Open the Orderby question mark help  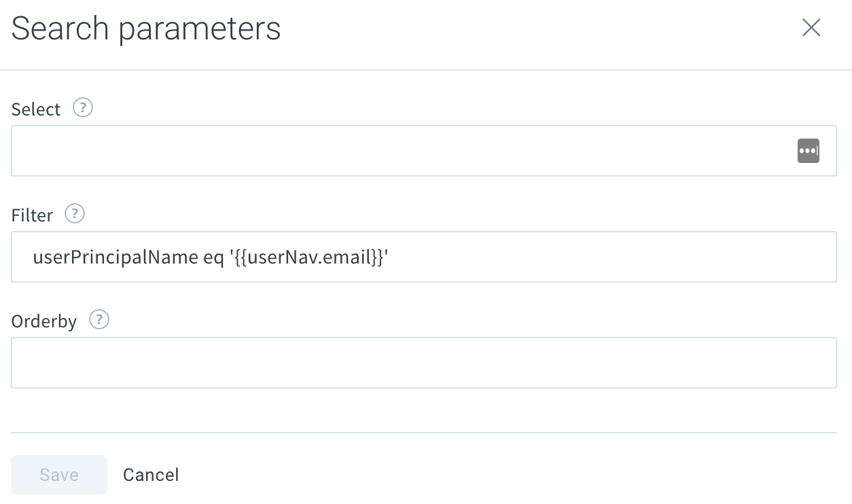click(x=99, y=320)
